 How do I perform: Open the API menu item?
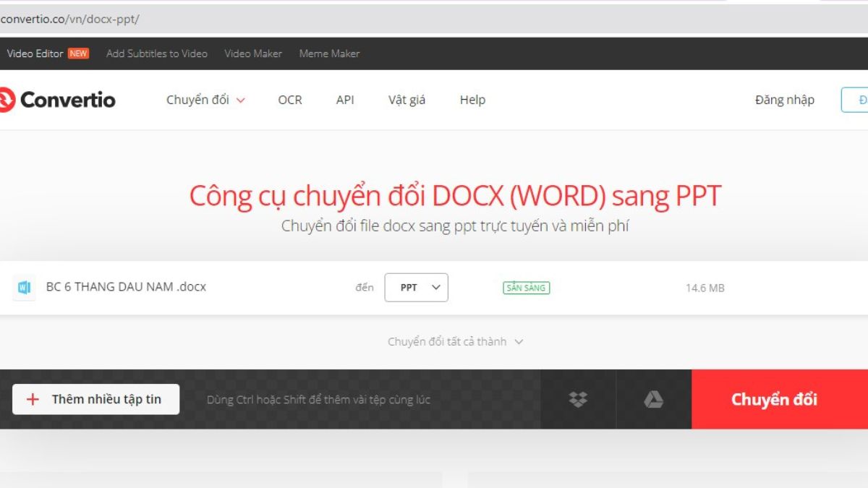(x=345, y=100)
